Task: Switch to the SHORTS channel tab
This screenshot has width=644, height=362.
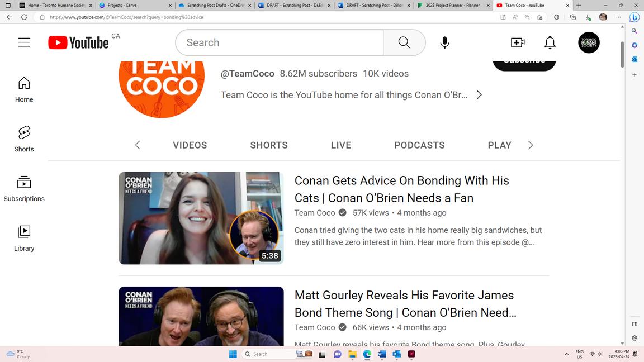Action: point(269,145)
